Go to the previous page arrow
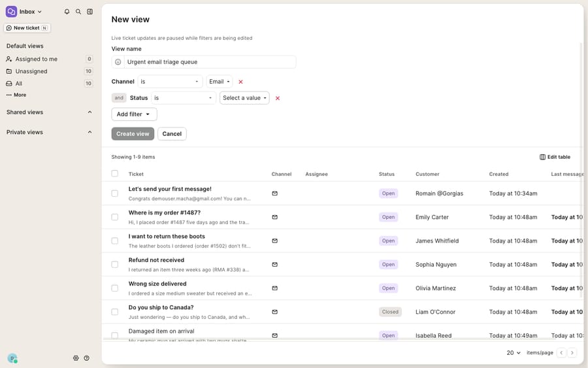Image resolution: width=588 pixels, height=368 pixels. (x=561, y=352)
